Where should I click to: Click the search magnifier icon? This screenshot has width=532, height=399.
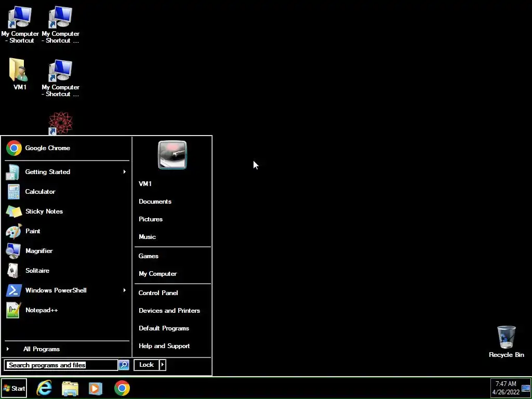point(124,365)
